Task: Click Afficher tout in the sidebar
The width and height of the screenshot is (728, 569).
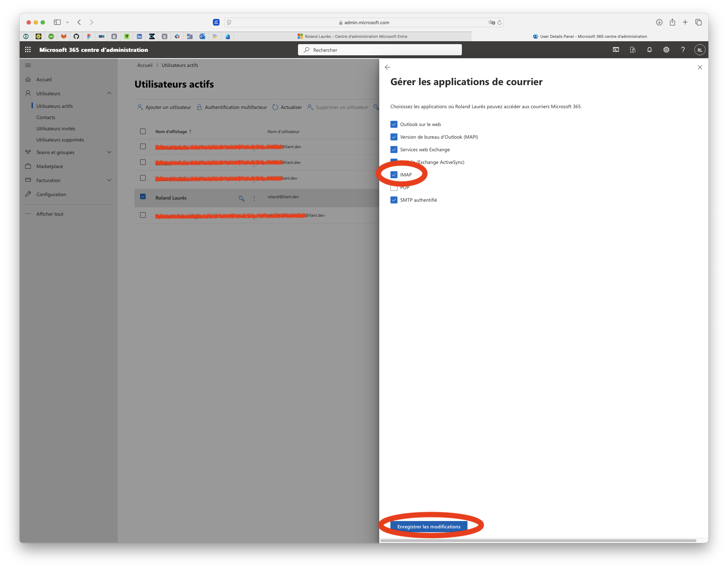Action: click(50, 214)
